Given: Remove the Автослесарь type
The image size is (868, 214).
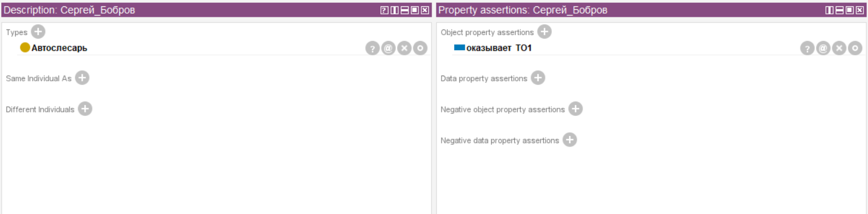Looking at the screenshot, I should coord(404,48).
